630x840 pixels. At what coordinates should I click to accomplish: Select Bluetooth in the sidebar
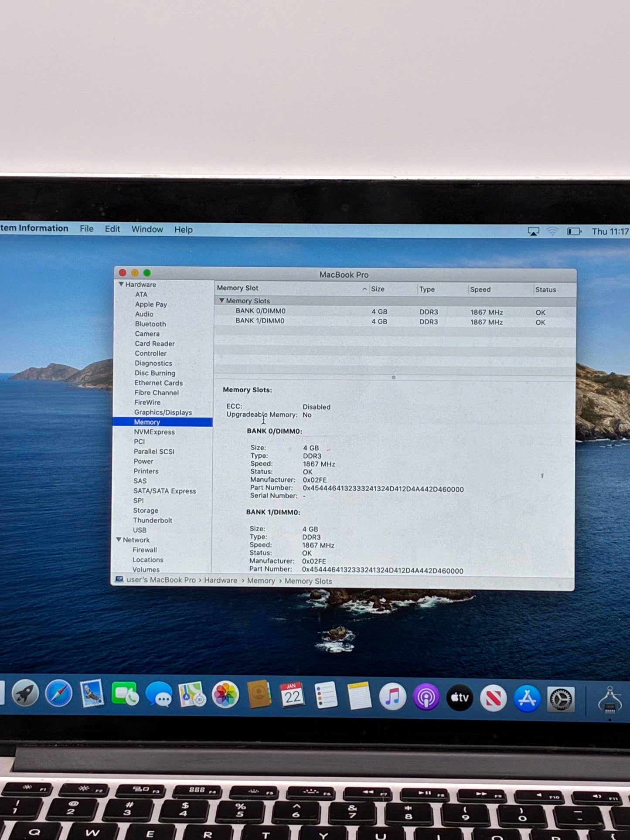click(x=150, y=324)
